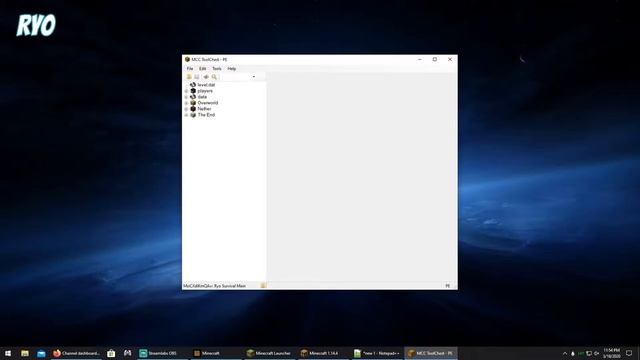Click the folder icon in status bar

[263, 286]
